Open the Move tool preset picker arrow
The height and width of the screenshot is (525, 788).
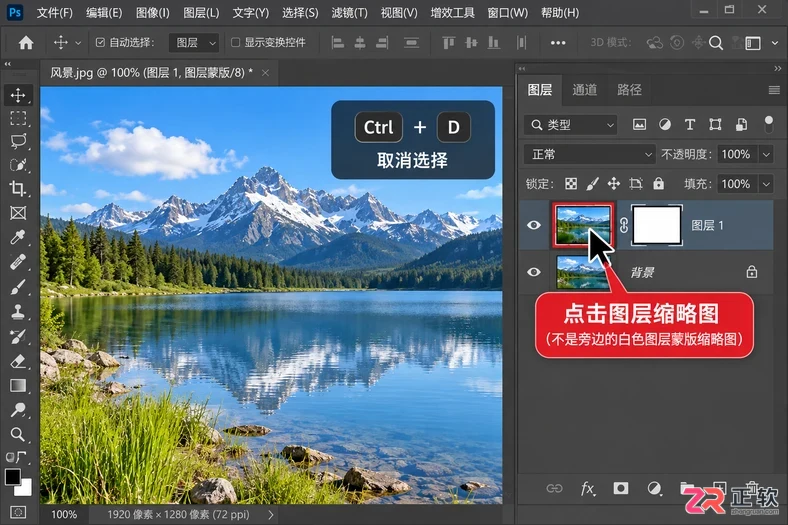coord(78,43)
